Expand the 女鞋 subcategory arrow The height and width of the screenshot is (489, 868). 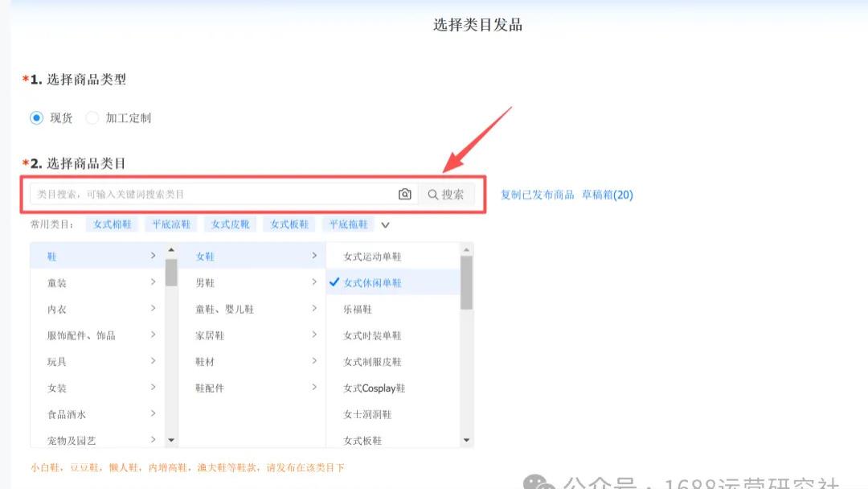click(313, 256)
